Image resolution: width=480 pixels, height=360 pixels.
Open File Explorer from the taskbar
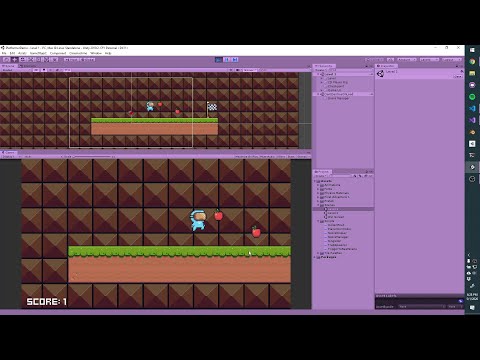click(x=472, y=73)
